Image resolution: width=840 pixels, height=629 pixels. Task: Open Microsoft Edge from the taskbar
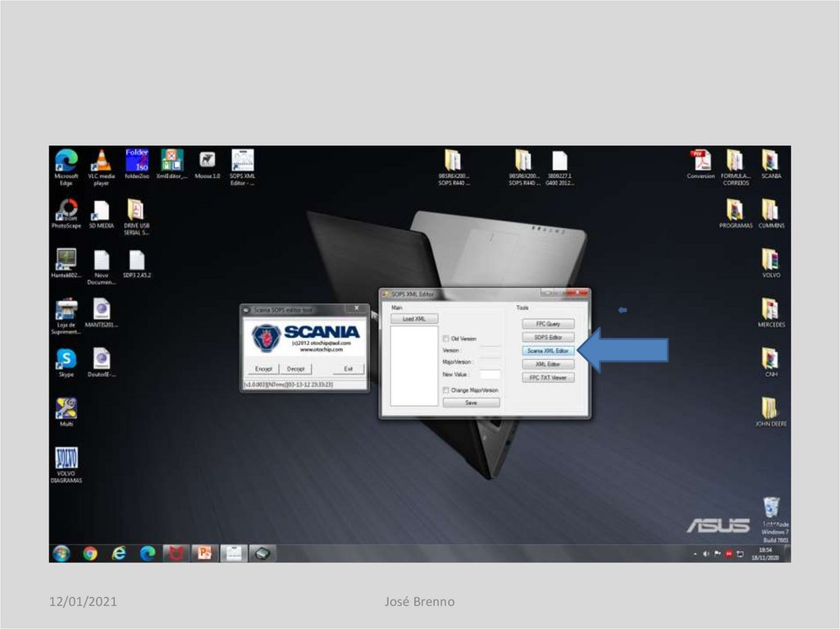click(148, 554)
